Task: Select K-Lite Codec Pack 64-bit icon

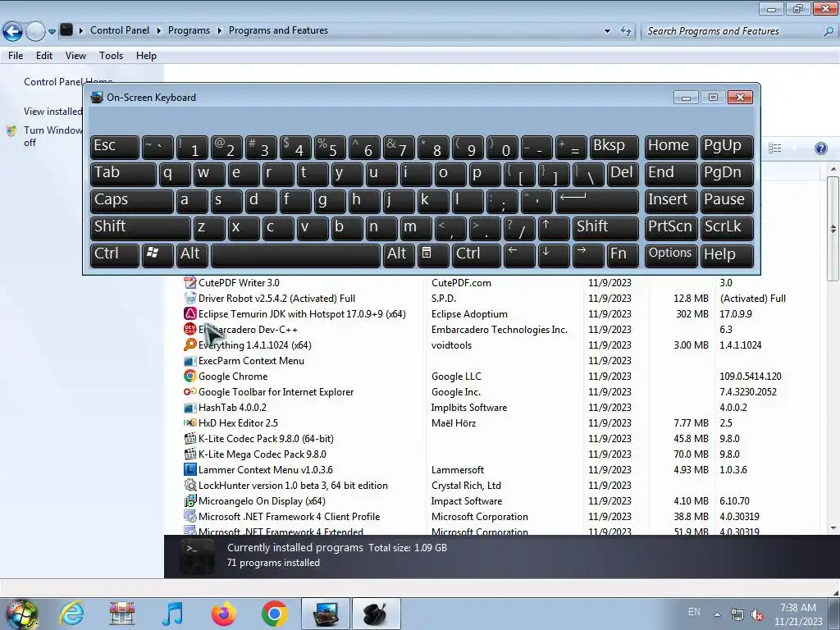Action: click(x=189, y=438)
